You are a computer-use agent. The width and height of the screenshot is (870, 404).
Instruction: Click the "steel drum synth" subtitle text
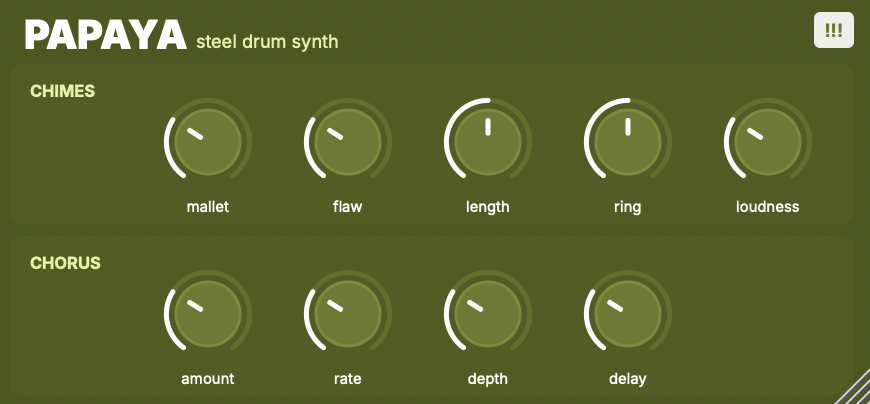click(267, 42)
